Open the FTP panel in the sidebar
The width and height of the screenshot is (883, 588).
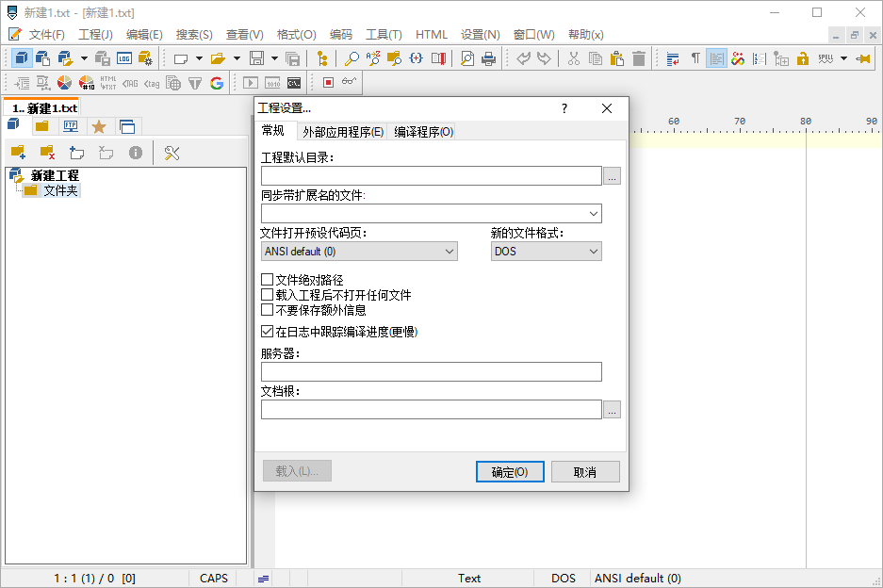[x=71, y=123]
